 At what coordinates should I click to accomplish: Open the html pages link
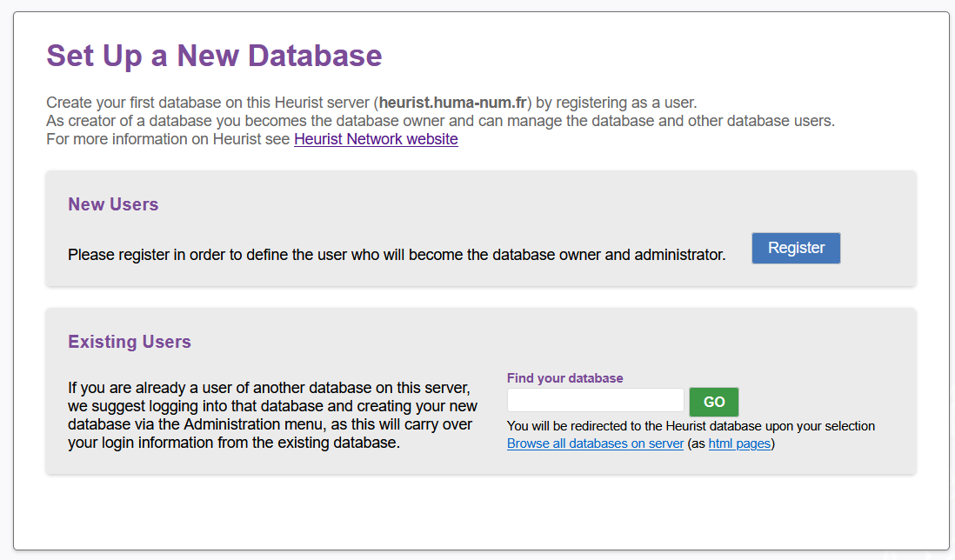tap(739, 443)
